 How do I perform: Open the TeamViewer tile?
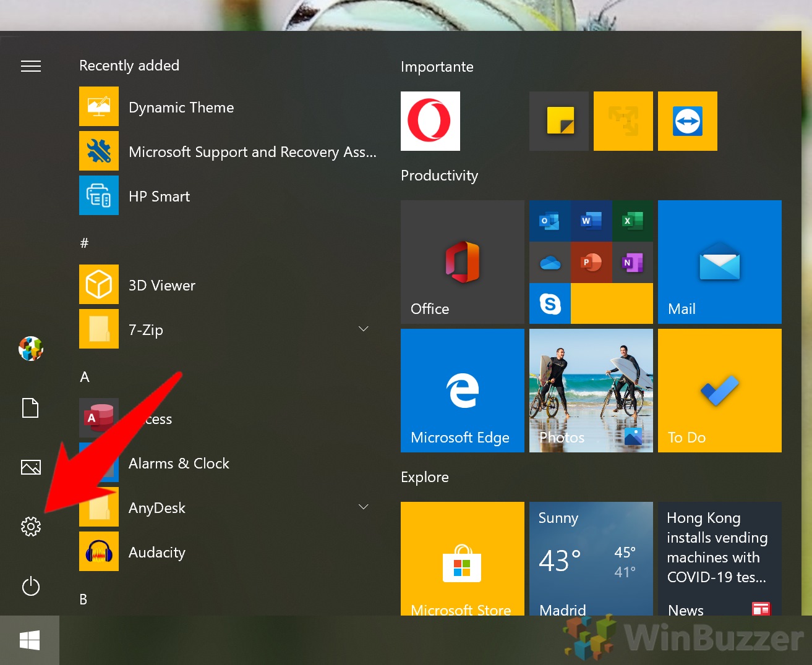tap(688, 121)
